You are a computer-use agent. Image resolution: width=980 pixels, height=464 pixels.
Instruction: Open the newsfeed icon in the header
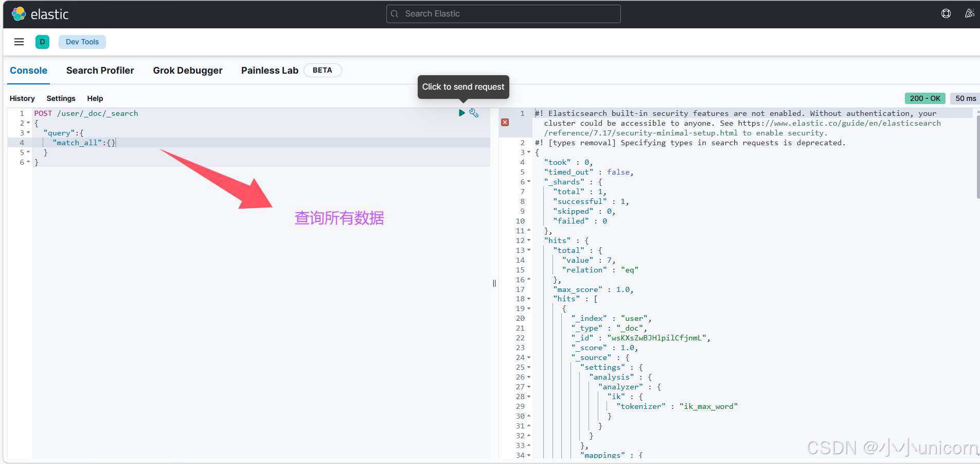[970, 14]
